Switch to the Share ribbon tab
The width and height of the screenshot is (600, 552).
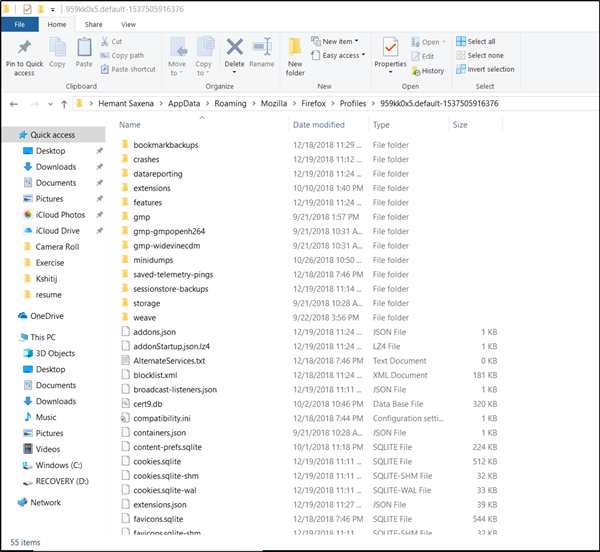click(x=93, y=24)
